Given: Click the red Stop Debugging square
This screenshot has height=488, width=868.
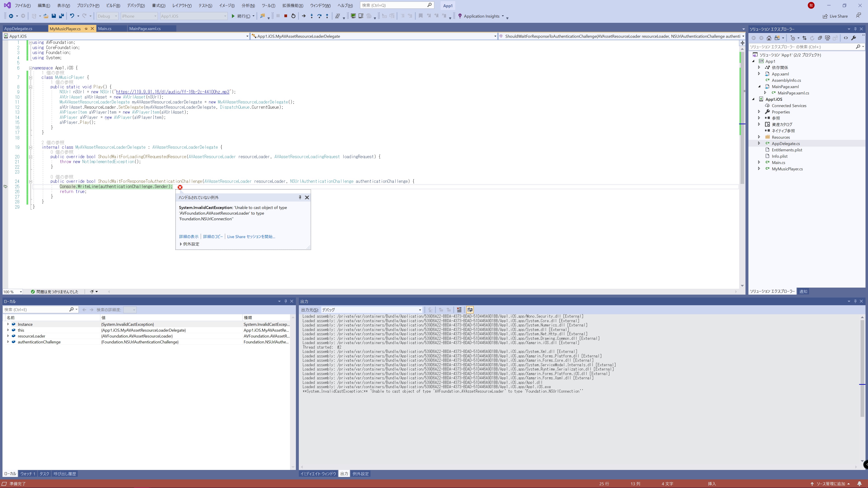Looking at the screenshot, I should 285,16.
